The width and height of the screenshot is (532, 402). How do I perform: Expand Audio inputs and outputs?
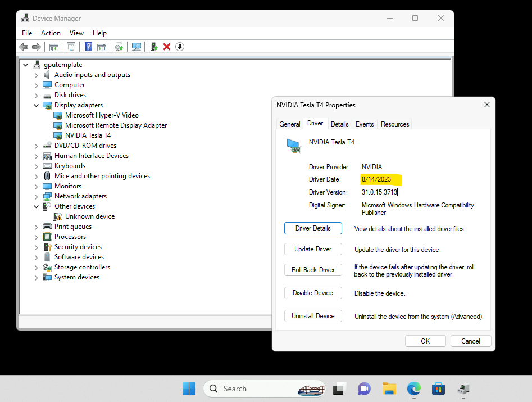(x=37, y=75)
